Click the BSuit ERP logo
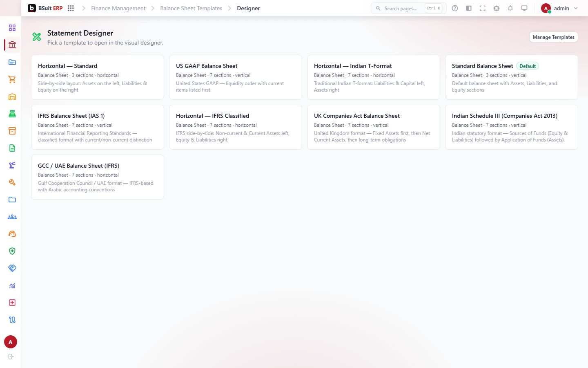588x368 pixels. tap(45, 8)
